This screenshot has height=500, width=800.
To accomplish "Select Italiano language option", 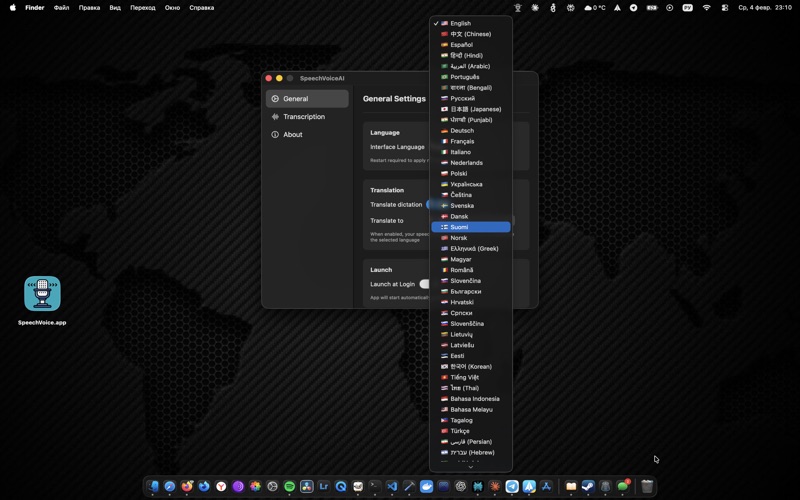I will 471,152.
